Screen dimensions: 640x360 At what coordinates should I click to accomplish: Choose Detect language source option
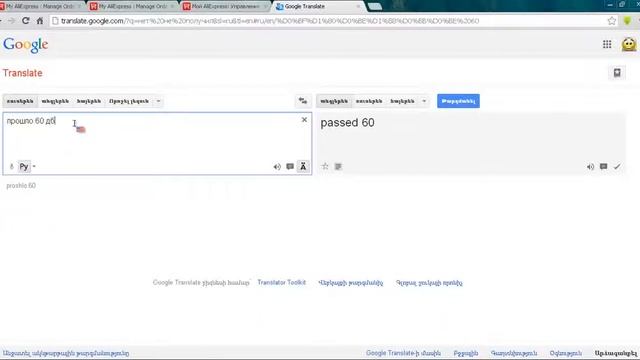pos(129,101)
